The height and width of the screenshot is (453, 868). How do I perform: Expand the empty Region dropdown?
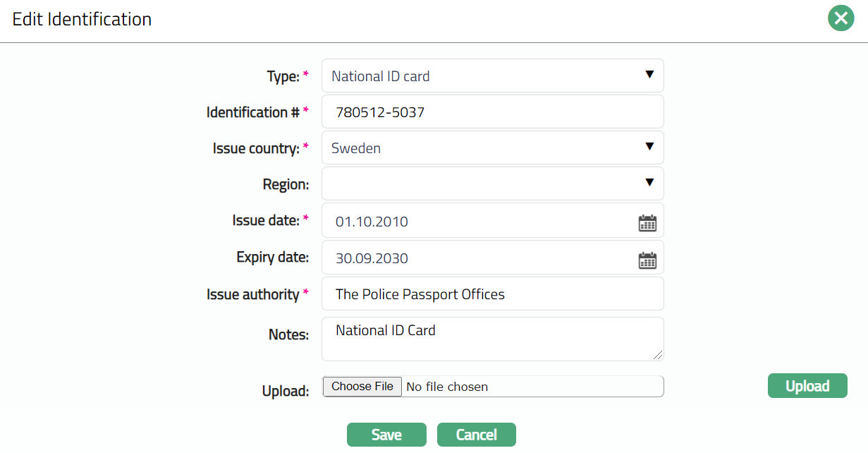click(492, 183)
